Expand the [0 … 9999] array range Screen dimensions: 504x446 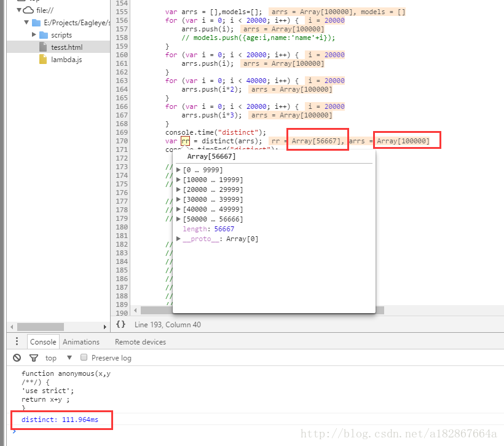coord(178,170)
